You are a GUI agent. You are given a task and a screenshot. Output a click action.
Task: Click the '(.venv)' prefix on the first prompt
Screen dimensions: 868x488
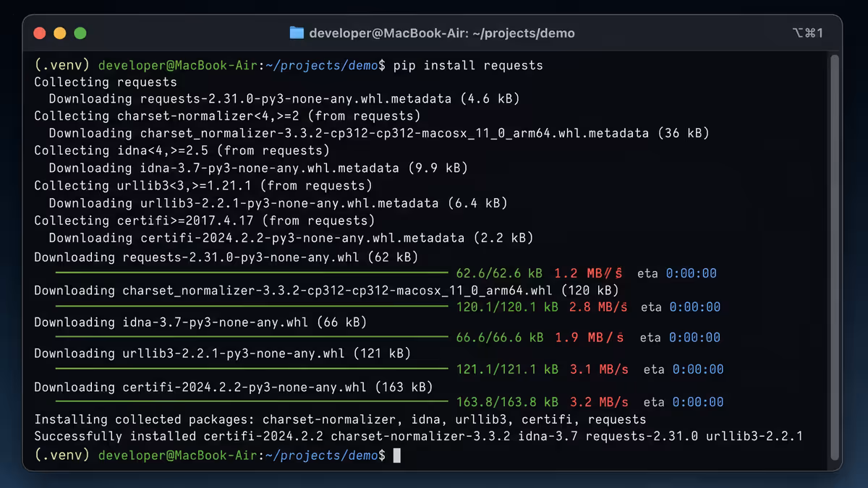click(61, 66)
